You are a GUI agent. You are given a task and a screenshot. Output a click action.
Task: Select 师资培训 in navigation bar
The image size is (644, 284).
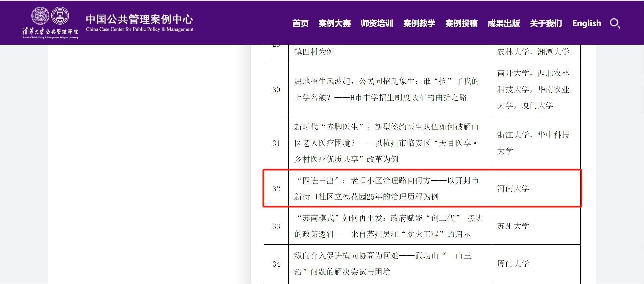377,23
